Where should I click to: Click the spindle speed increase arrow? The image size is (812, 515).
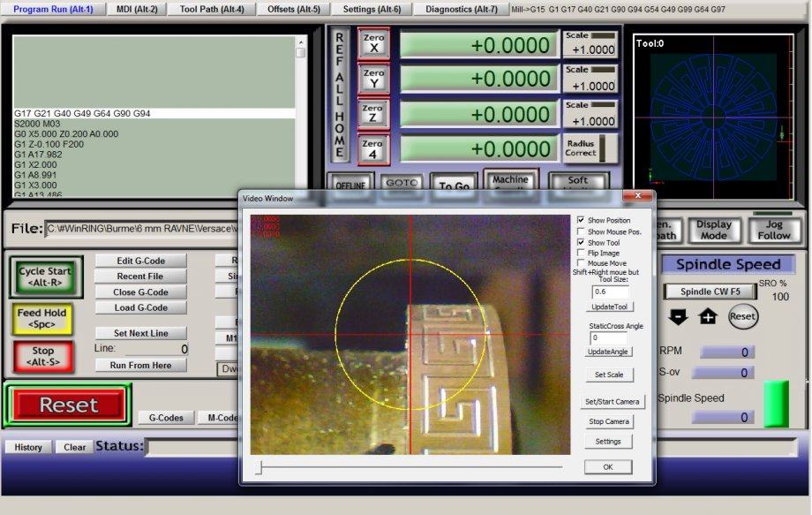click(708, 316)
